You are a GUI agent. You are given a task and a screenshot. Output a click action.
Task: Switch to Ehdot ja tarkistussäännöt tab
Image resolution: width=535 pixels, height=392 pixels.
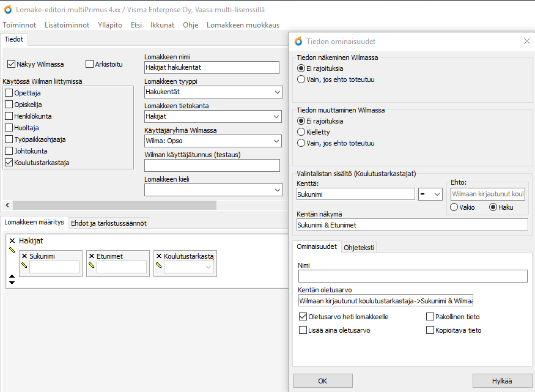click(108, 223)
